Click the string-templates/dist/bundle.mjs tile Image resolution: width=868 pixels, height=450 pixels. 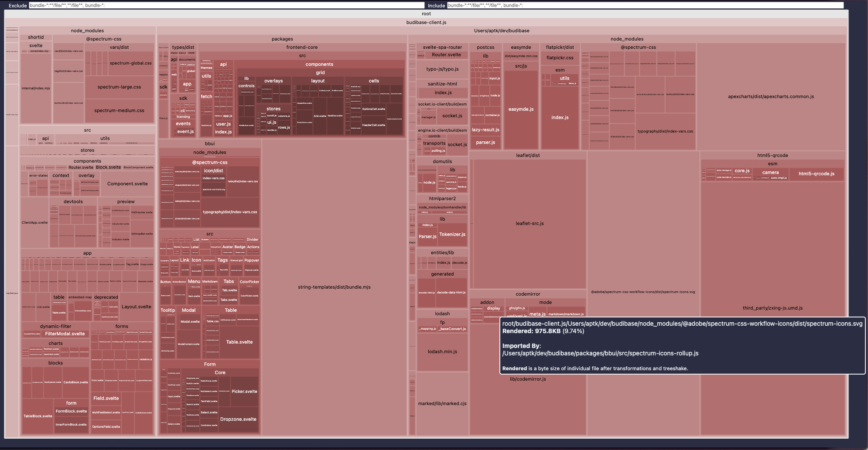click(334, 287)
